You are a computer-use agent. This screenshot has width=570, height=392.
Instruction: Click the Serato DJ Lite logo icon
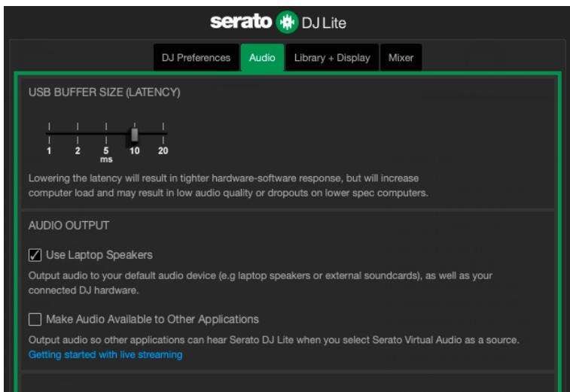coord(287,22)
